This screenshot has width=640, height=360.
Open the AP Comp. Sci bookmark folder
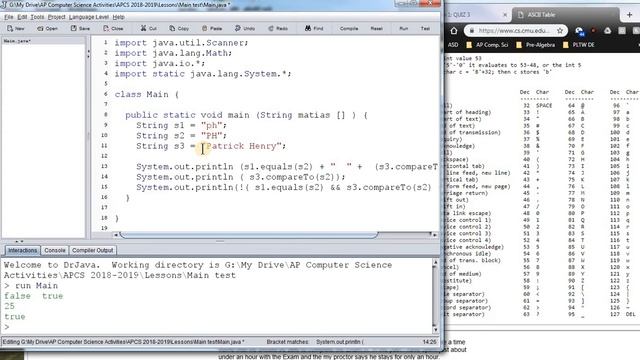(x=487, y=45)
